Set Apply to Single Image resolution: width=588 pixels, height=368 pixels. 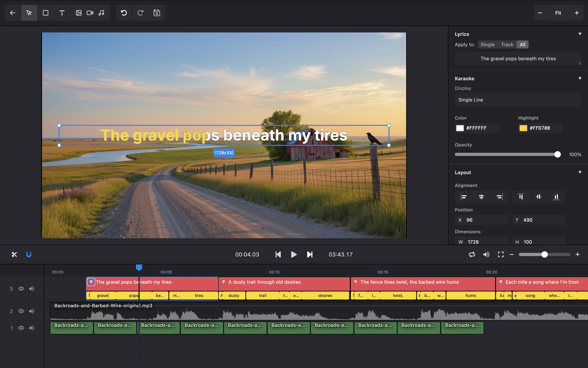[x=487, y=44]
